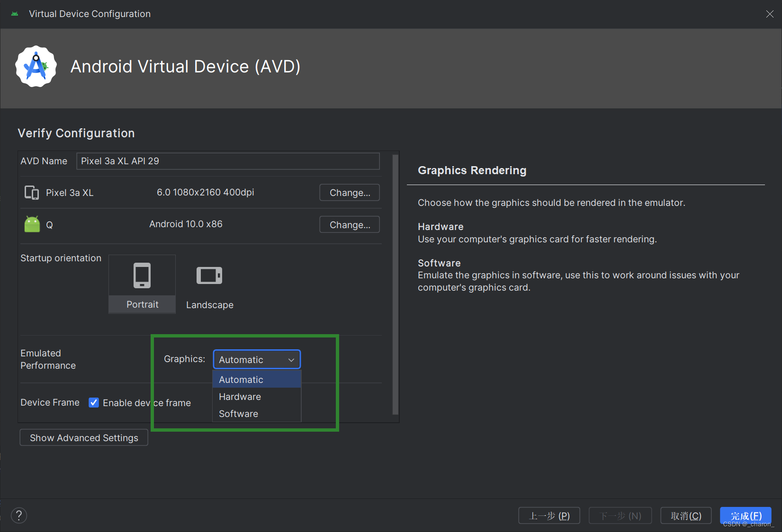Open the help question mark icon
This screenshot has height=532, width=782.
19,515
